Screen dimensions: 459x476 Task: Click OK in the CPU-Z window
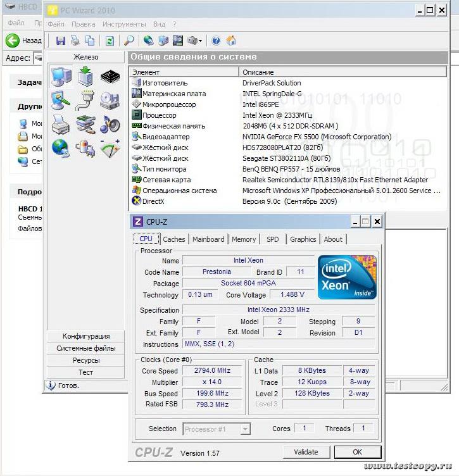click(358, 452)
